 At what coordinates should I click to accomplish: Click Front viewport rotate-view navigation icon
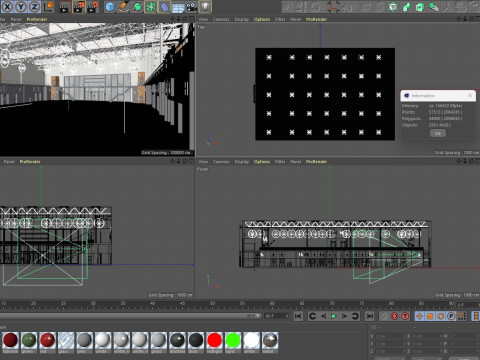[471, 161]
